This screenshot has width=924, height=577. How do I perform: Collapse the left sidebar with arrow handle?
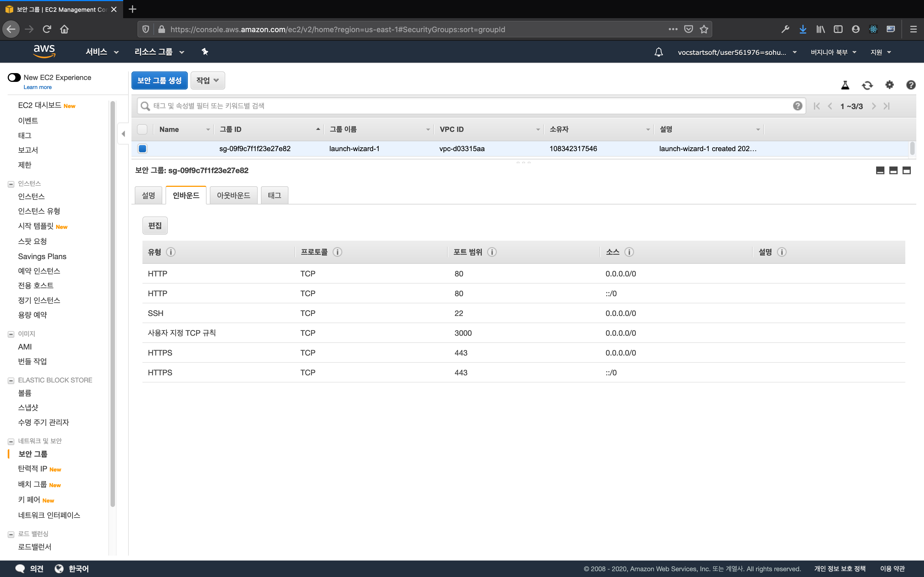pyautogui.click(x=123, y=134)
